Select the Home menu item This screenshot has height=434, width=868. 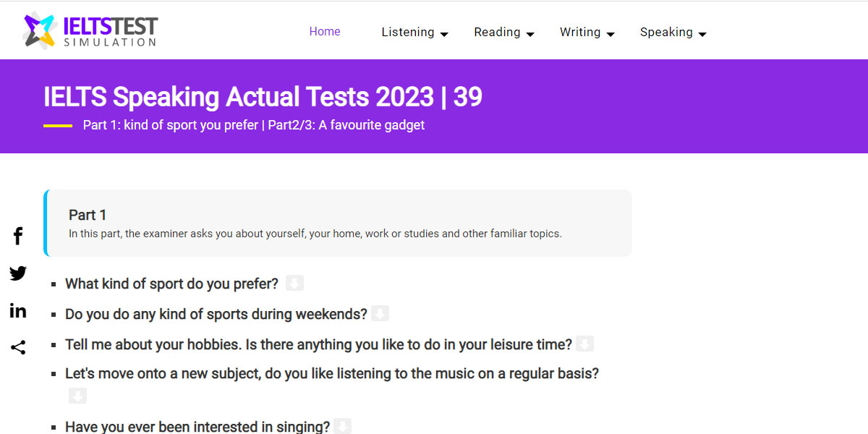pyautogui.click(x=325, y=32)
